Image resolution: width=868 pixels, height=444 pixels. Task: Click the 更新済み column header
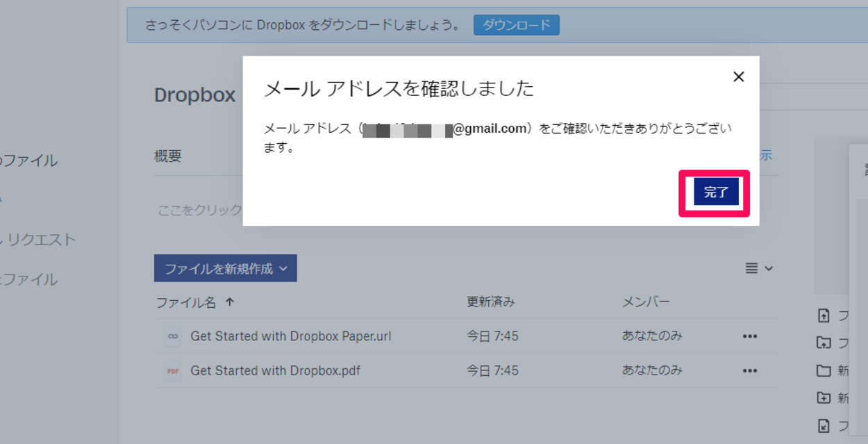(x=491, y=302)
